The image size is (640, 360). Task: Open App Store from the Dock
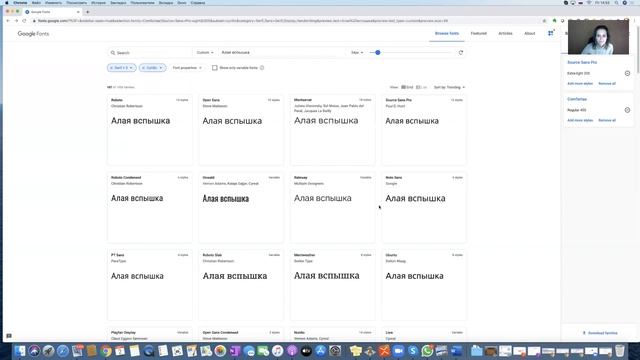pyautogui.click(x=320, y=351)
